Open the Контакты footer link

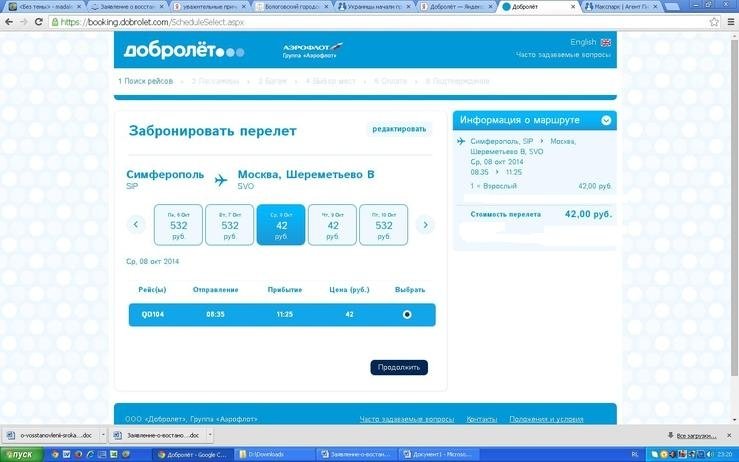(482, 419)
